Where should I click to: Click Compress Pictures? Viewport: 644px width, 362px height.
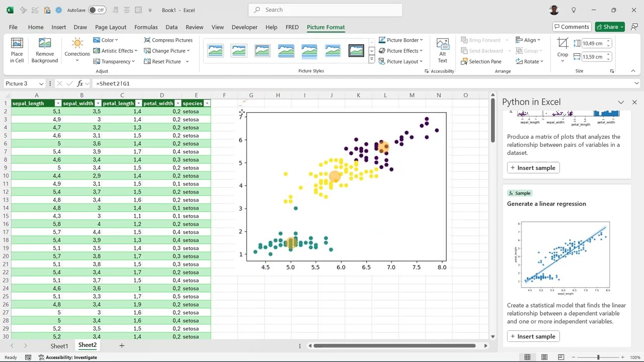(168, 40)
